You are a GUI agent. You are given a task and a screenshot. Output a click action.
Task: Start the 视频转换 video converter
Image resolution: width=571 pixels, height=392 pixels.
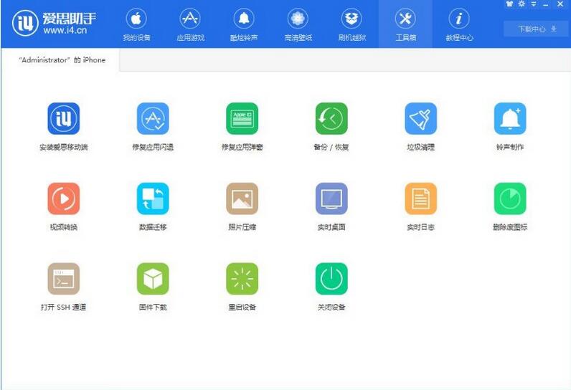[63, 199]
